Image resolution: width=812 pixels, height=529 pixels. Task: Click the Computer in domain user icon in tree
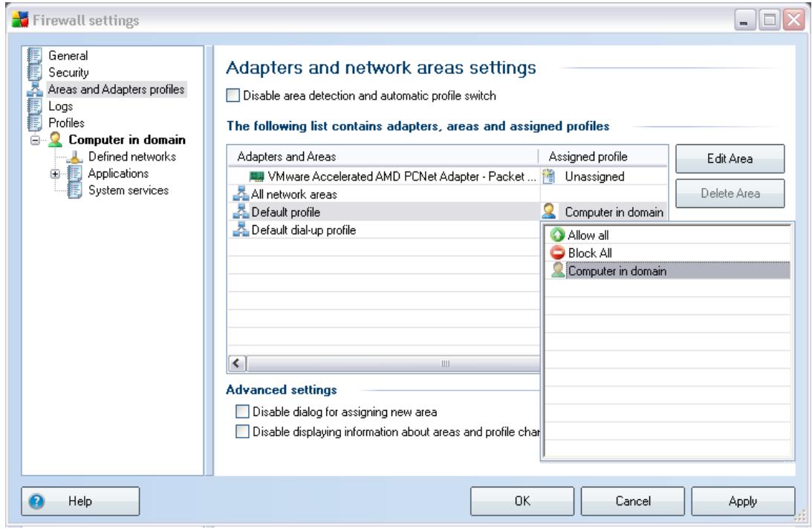pos(56,140)
